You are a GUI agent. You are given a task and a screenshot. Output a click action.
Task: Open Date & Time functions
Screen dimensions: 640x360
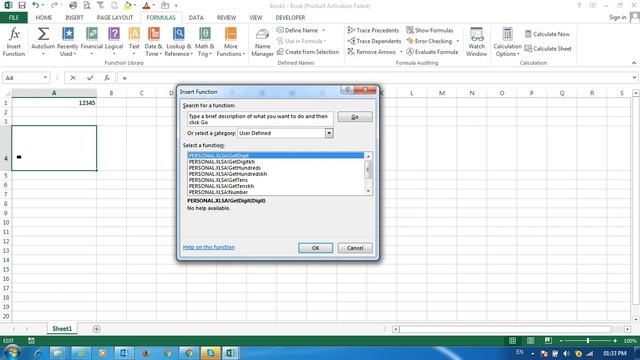click(x=153, y=42)
